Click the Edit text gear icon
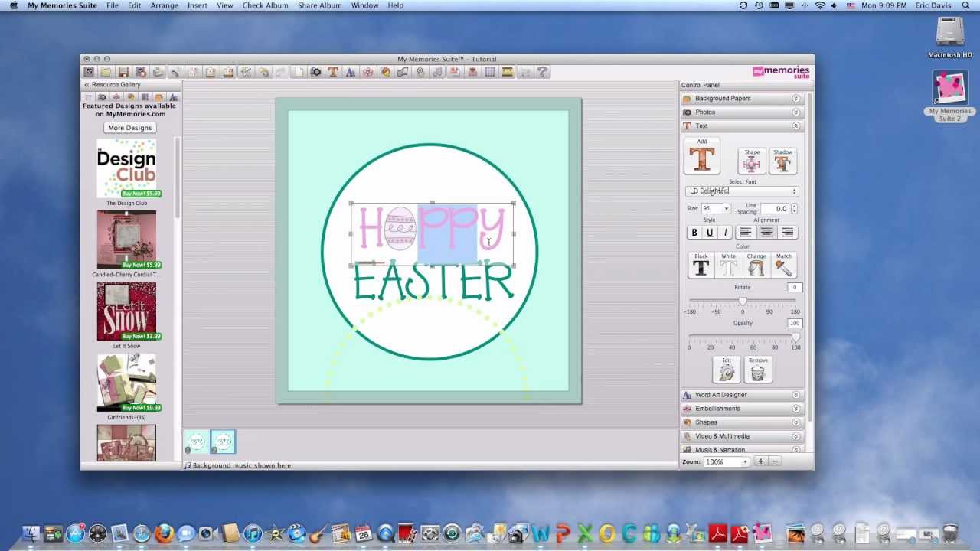This screenshot has height=551, width=980. tap(726, 372)
